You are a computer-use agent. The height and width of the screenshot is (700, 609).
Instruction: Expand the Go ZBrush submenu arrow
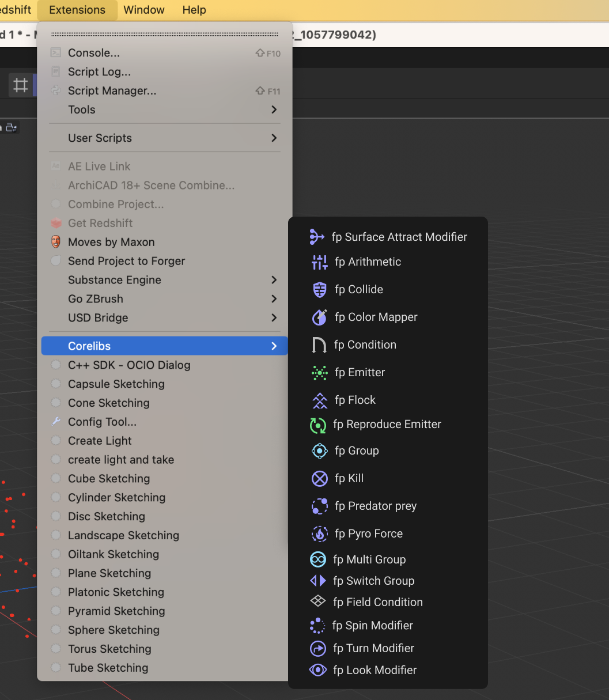coord(274,299)
